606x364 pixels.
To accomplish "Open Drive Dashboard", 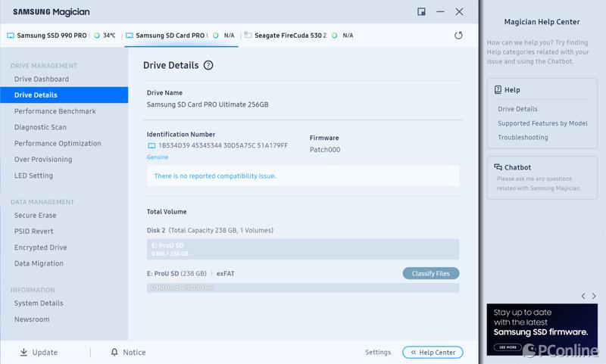I will (x=42, y=79).
